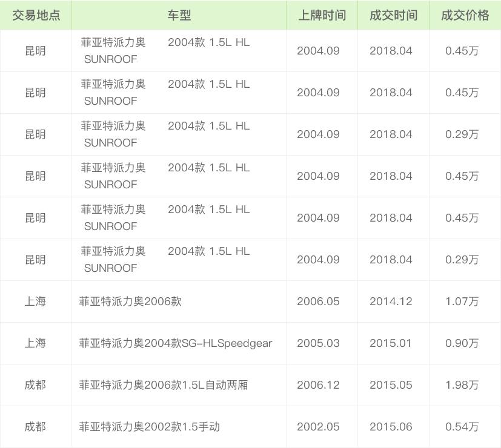Click registration date 2006.05

tap(318, 301)
